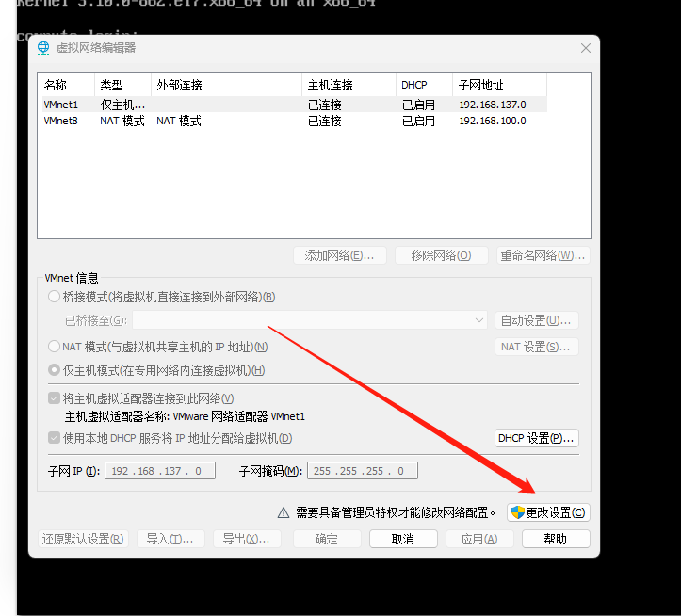Select bridged mode radio button
The width and height of the screenshot is (681, 616).
[54, 297]
